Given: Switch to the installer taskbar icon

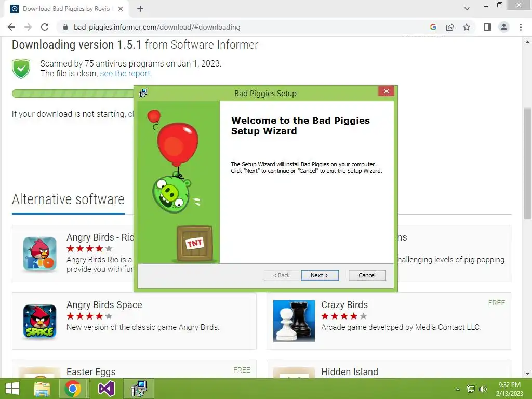Looking at the screenshot, I should coord(139,389).
